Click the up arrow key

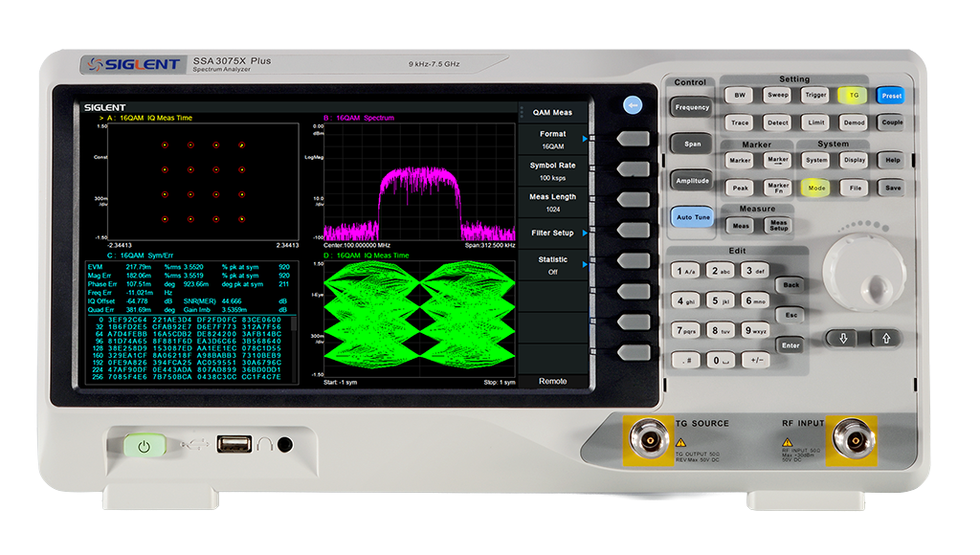886,338
